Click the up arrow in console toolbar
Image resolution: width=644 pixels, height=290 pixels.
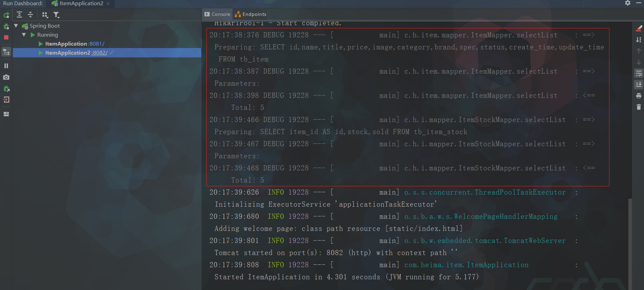pos(639,51)
